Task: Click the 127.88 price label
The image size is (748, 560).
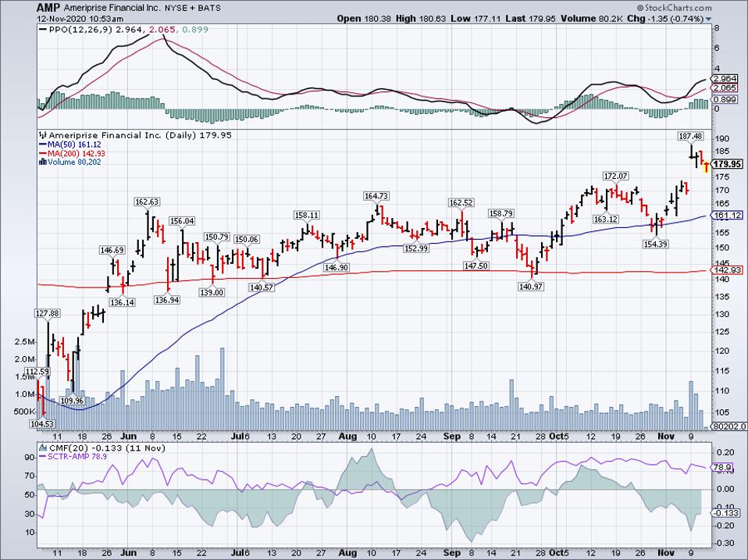Action: click(x=48, y=313)
